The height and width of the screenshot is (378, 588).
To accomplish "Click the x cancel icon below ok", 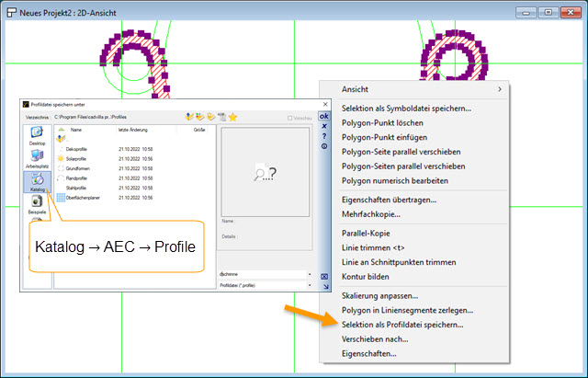I will coord(323,127).
